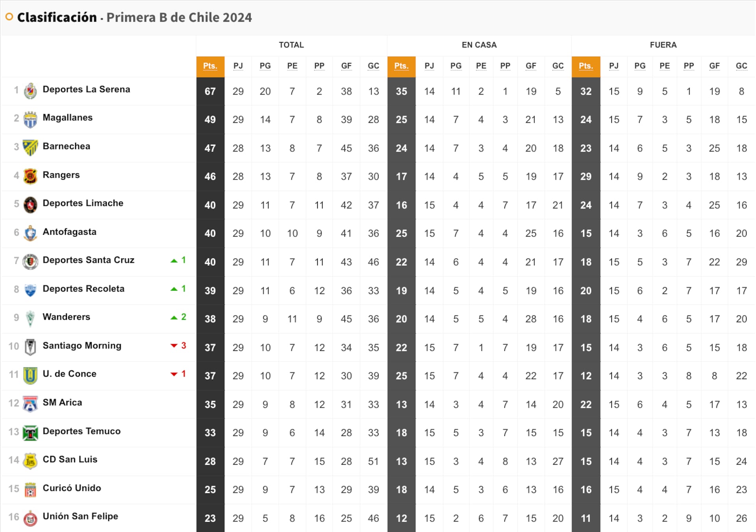This screenshot has height=532, width=756.
Task: Switch to the EN CASA section
Action: 479,45
